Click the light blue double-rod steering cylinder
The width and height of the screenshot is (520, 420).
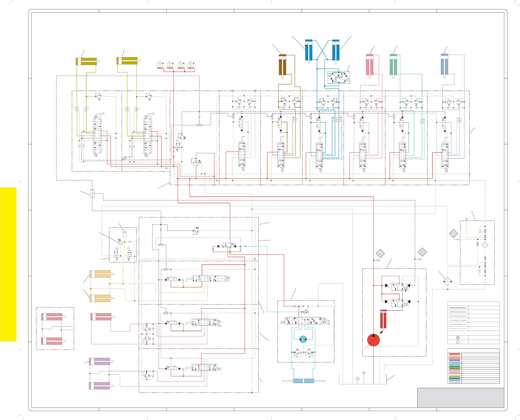point(303,381)
